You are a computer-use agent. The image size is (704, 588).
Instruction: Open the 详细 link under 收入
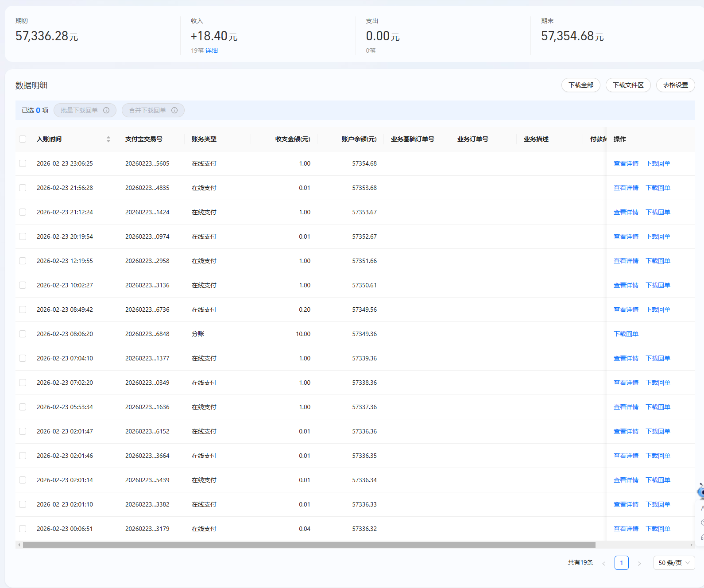click(211, 50)
